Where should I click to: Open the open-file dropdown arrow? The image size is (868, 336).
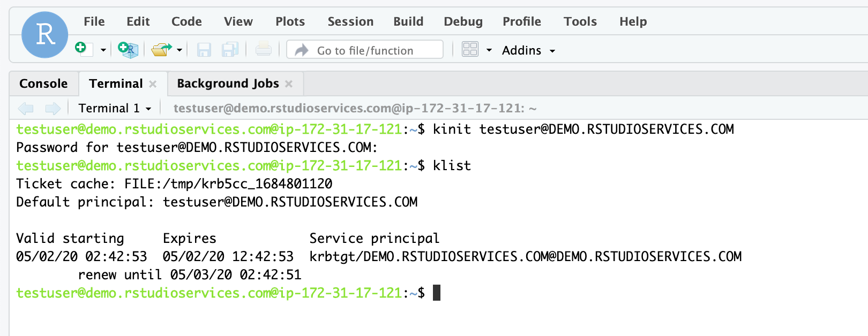pos(179,50)
